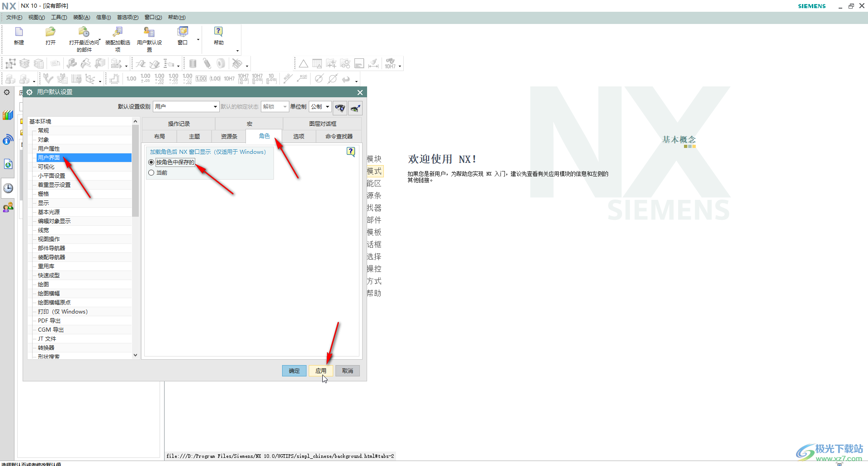Open Assembly Load Options (装配加载选项)
Viewport: 868px width, 466px height.
click(118, 32)
